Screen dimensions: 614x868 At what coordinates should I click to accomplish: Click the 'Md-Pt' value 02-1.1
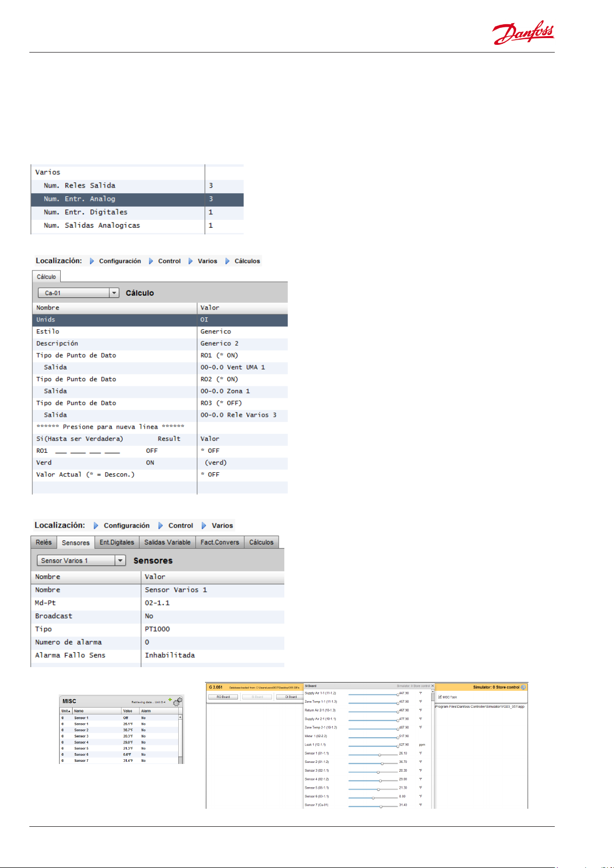157,603
